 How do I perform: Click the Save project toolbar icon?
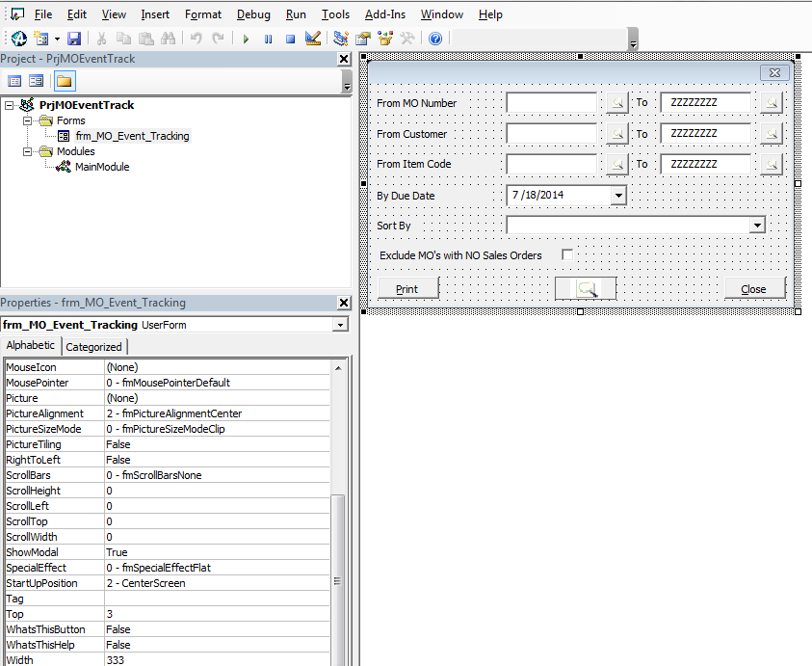click(x=74, y=39)
